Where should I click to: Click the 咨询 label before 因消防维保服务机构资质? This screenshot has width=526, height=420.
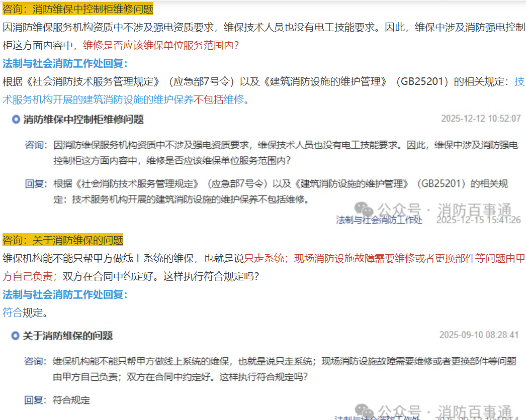pos(35,145)
